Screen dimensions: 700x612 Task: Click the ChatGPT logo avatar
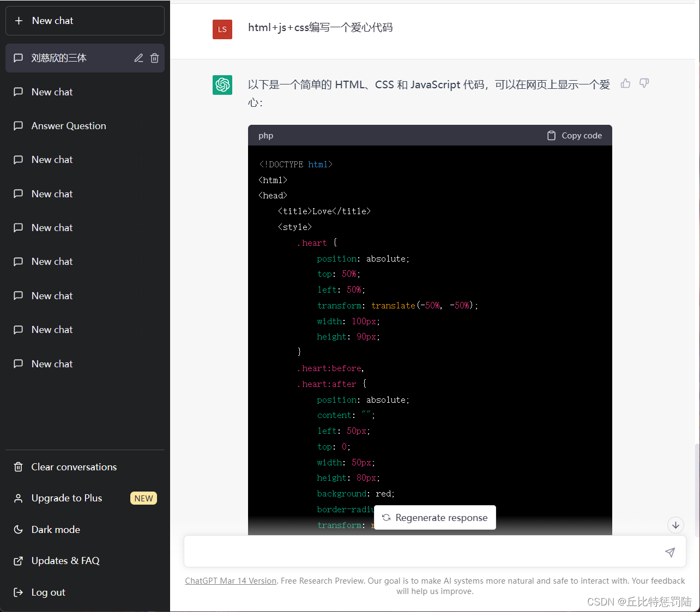click(x=222, y=85)
